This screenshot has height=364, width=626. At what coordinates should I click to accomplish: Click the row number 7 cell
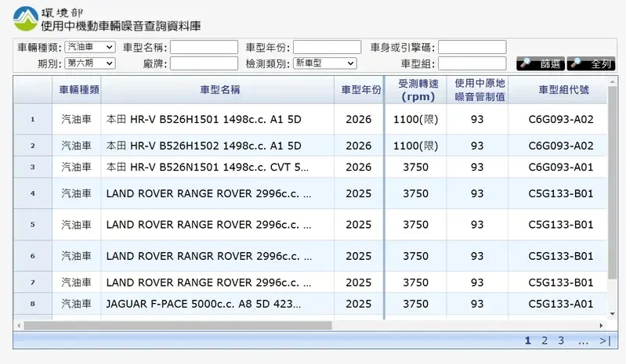tap(33, 283)
